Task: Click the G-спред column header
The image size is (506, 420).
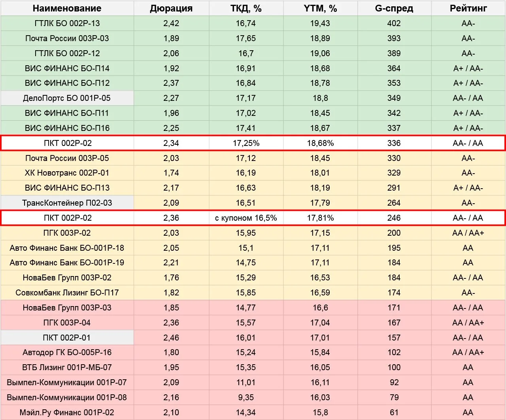Action: [394, 8]
